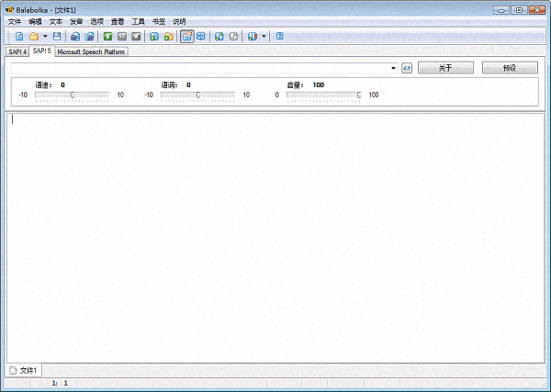The width and height of the screenshot is (551, 392).
Task: Open a file using the folder icon
Action: [x=34, y=36]
